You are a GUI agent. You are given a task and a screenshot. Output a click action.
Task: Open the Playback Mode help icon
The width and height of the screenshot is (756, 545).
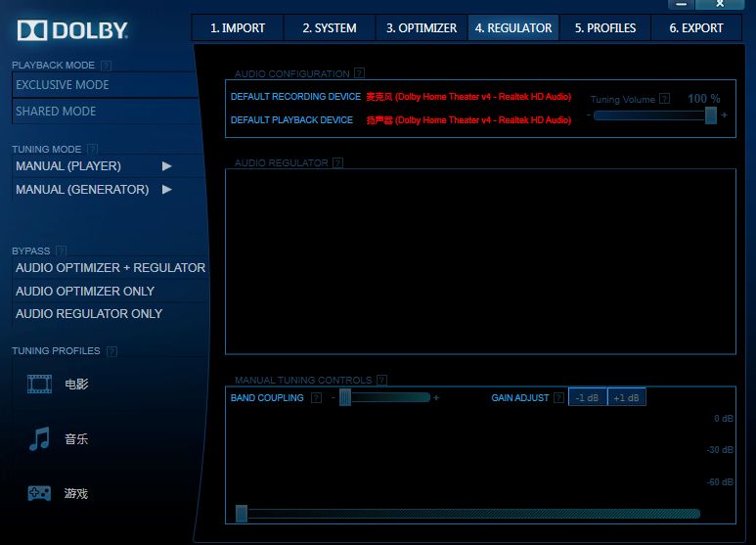pos(106,66)
